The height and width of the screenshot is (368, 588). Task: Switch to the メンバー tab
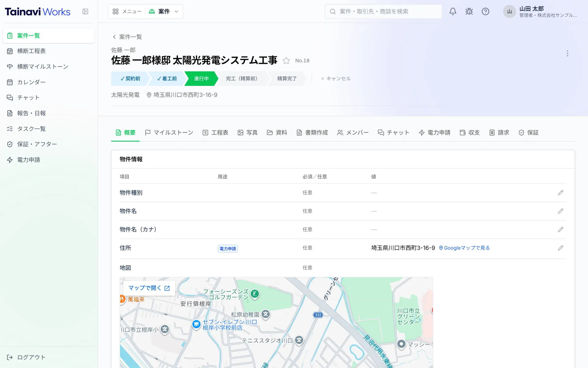pyautogui.click(x=353, y=133)
